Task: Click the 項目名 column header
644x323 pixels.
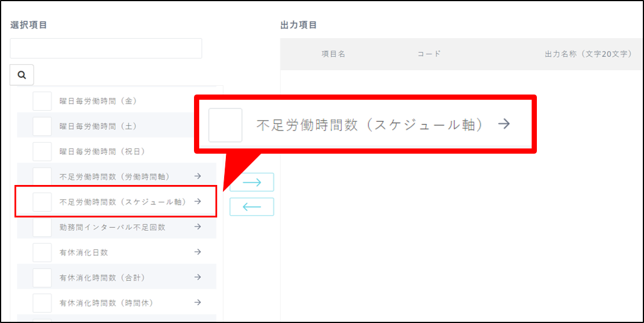Action: click(x=334, y=54)
